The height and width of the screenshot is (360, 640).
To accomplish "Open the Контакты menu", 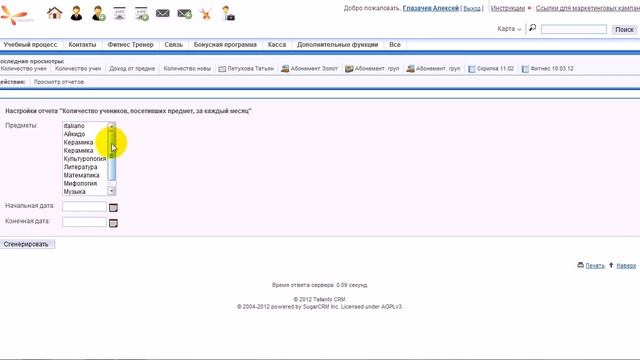I will click(82, 44).
